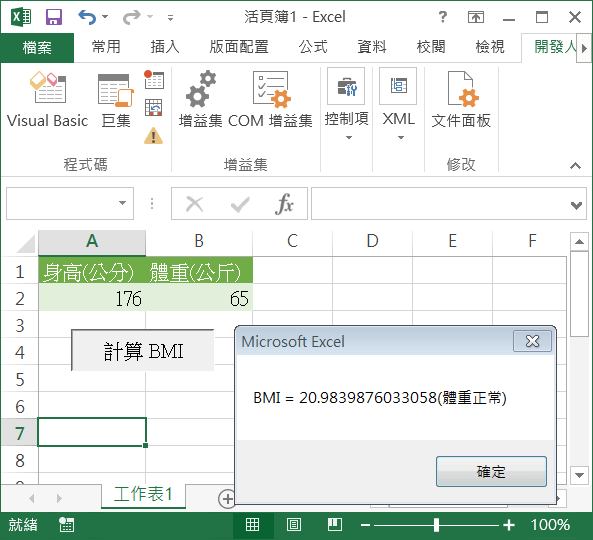This screenshot has width=593, height=540.
Task: Open the 增益集 add-ins dialog
Action: (200, 100)
